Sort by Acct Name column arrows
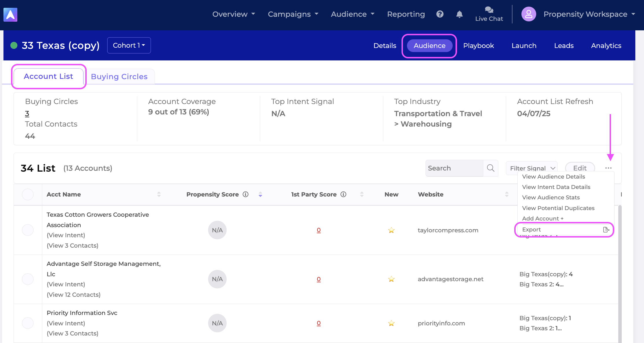644x343 pixels. (x=159, y=194)
